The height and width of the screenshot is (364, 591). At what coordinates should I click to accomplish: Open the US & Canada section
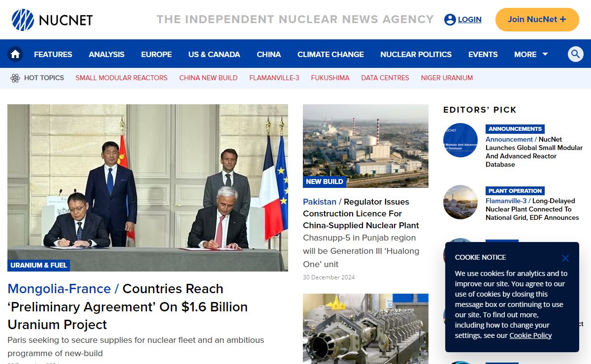[214, 54]
